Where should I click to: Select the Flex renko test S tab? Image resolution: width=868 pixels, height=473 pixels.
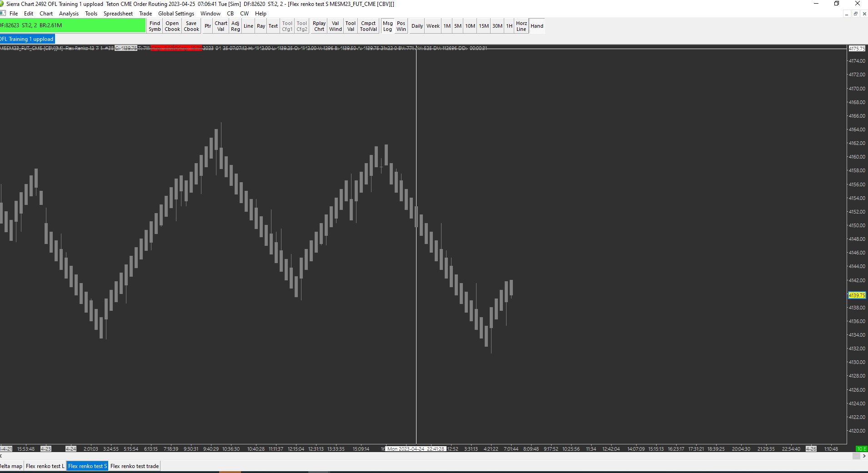(x=87, y=466)
